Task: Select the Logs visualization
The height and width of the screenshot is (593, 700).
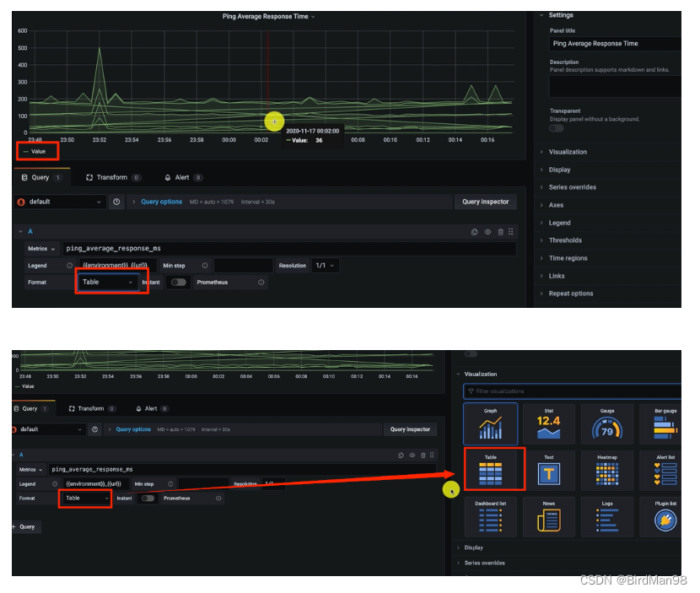Action: [606, 516]
